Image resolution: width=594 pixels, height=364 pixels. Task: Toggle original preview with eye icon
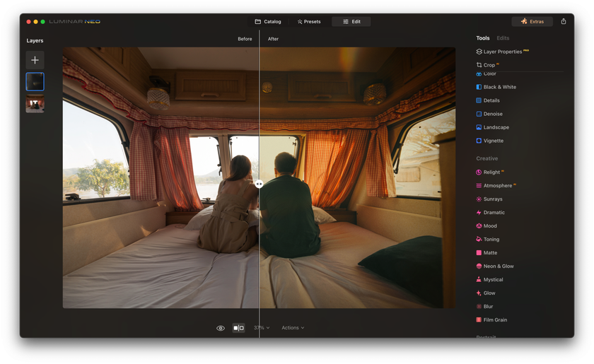pyautogui.click(x=221, y=328)
